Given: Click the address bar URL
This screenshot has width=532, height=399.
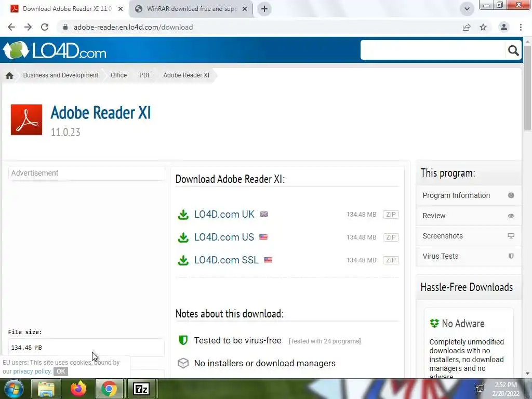Looking at the screenshot, I should click(133, 27).
